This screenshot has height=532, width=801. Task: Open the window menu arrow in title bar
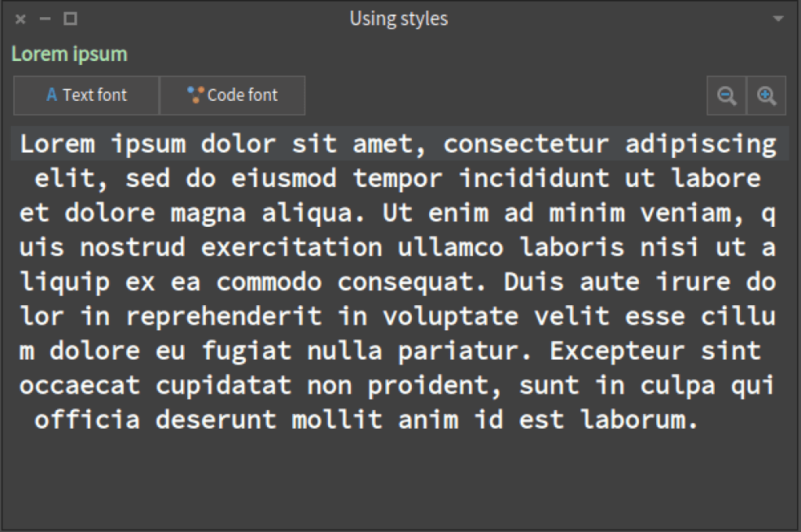click(x=778, y=19)
